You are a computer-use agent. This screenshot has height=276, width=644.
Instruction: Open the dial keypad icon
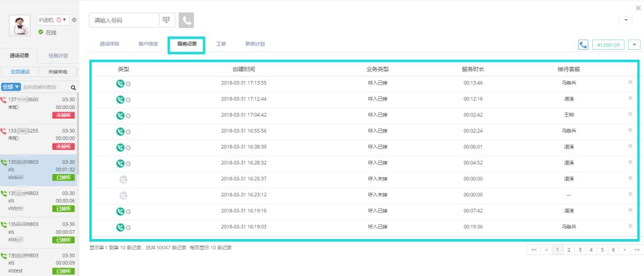(167, 20)
